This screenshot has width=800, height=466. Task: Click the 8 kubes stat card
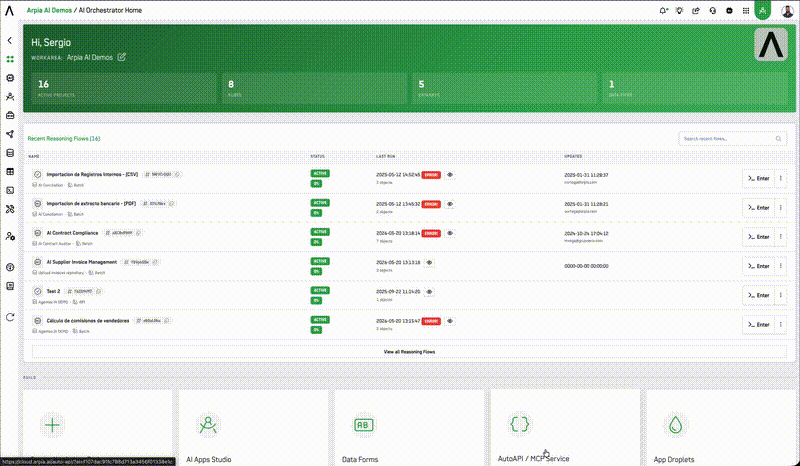[x=314, y=89]
